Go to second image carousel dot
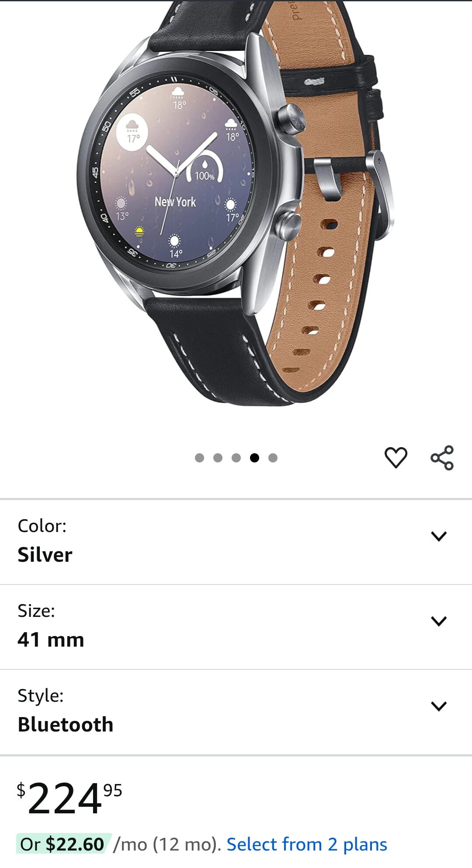 click(218, 458)
